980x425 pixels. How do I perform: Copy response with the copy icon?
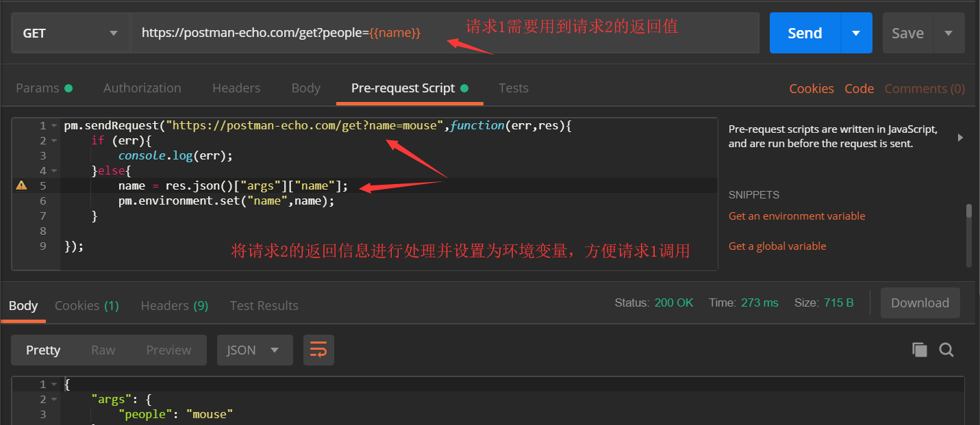point(919,350)
